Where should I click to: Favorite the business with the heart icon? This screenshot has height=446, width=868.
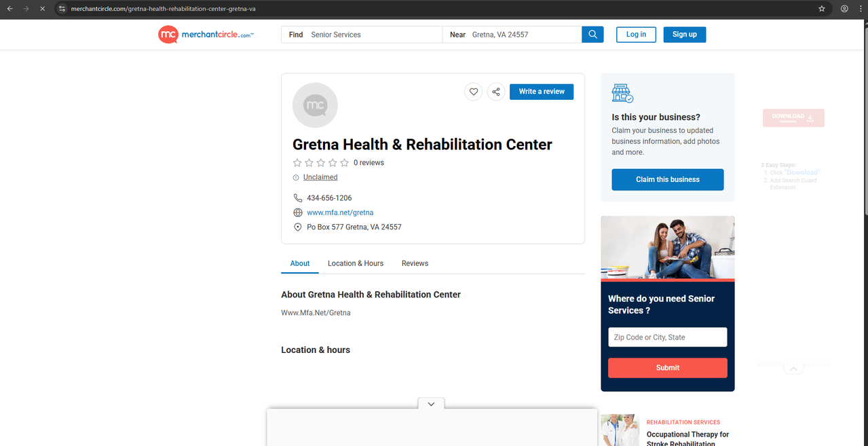coord(474,92)
